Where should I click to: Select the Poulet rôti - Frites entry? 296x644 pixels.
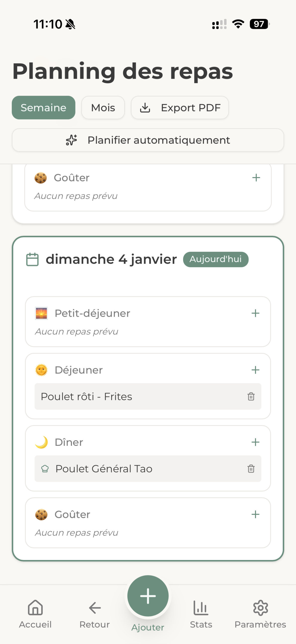point(86,396)
